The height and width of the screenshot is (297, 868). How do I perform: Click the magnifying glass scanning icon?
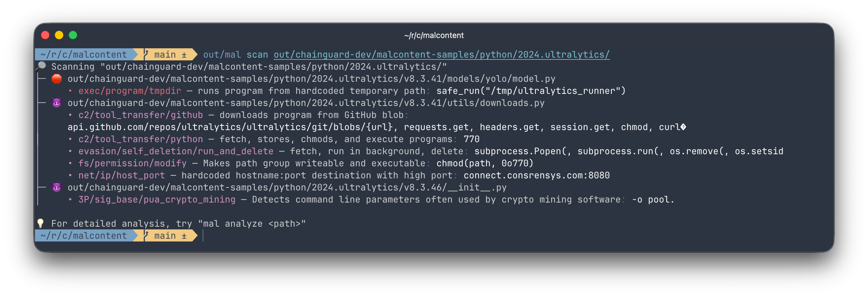[41, 65]
